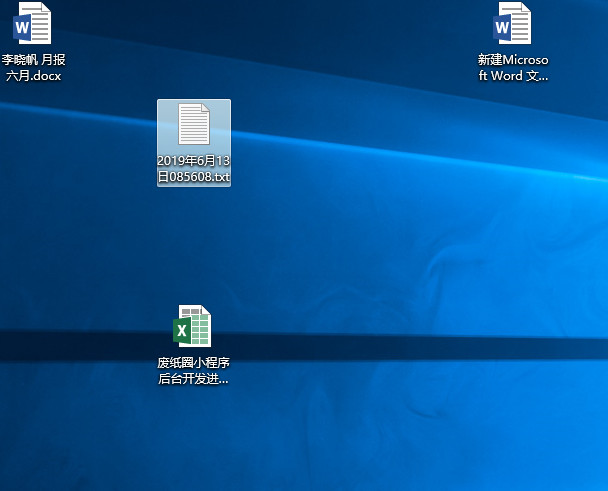Click the label line "2019年6月13"

[193, 162]
